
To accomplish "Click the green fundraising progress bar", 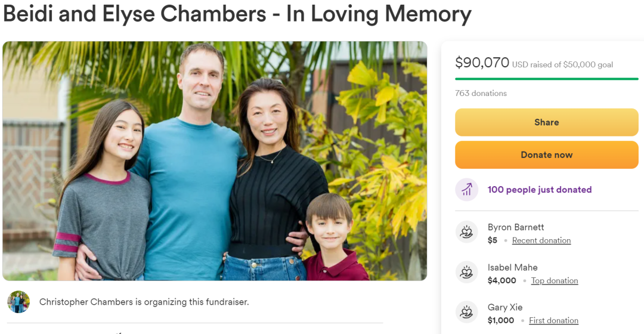I will click(x=546, y=79).
